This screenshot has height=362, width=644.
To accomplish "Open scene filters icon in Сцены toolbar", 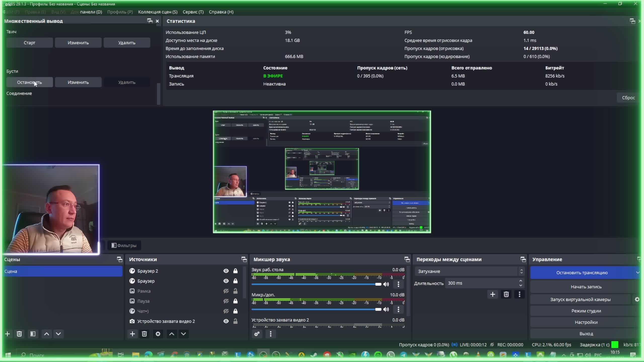I will [33, 334].
